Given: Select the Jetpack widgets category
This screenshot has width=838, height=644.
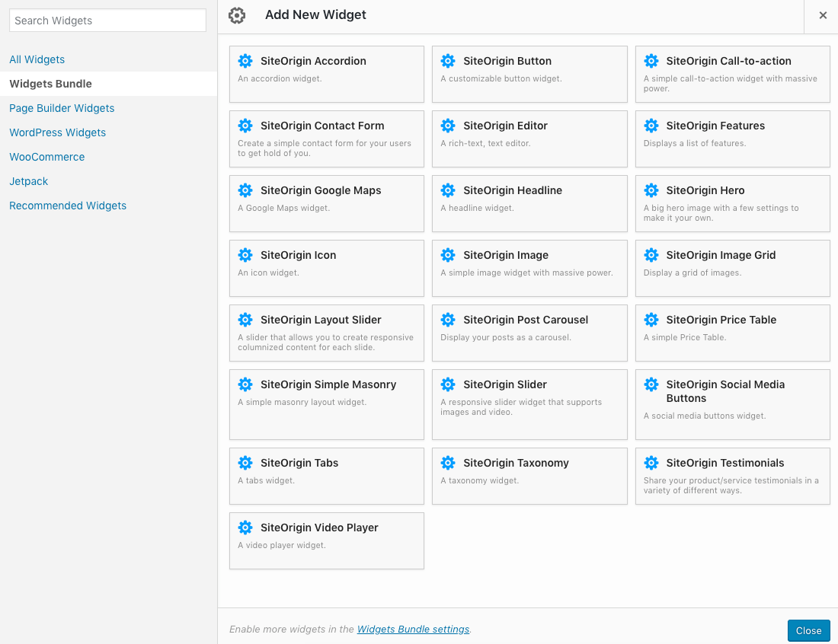Looking at the screenshot, I should (x=28, y=181).
